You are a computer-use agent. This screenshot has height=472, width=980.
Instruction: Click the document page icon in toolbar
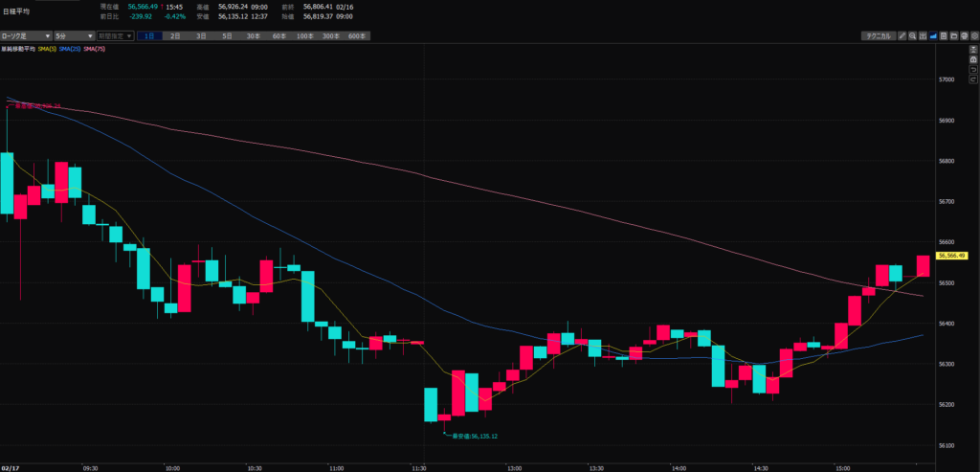[x=943, y=35]
